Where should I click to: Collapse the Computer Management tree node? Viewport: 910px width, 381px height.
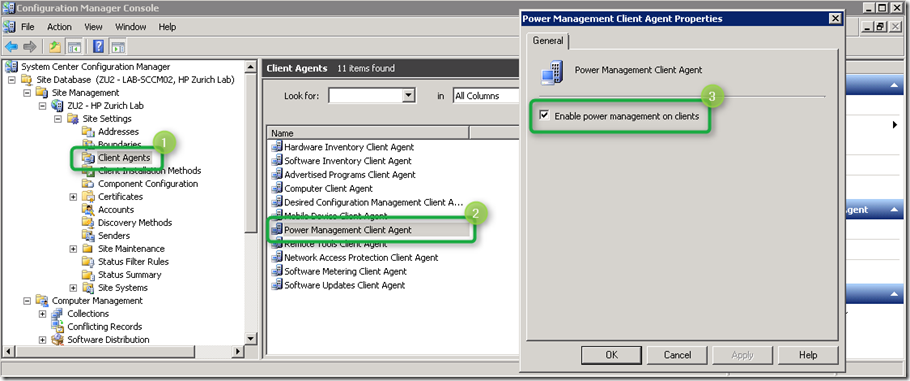(27, 301)
